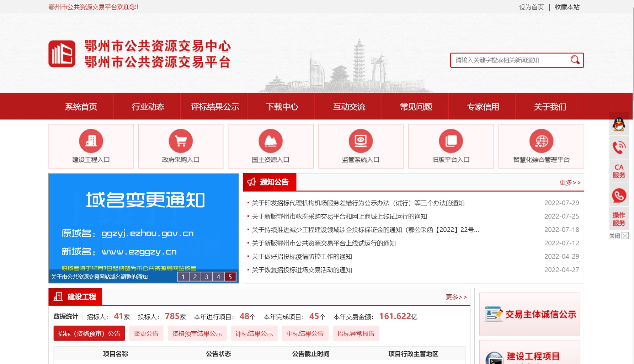Open the 交易主体诚信公示 banner
Screen dimensions: 634x364
point(529,314)
